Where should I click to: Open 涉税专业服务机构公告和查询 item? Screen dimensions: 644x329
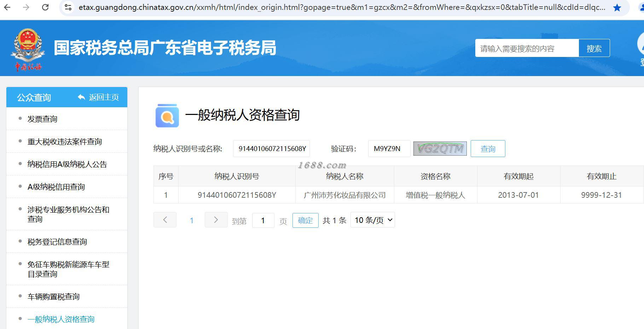click(68, 214)
